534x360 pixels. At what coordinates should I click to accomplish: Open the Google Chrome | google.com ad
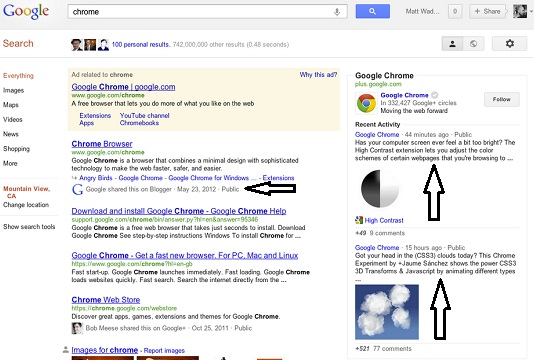(123, 87)
